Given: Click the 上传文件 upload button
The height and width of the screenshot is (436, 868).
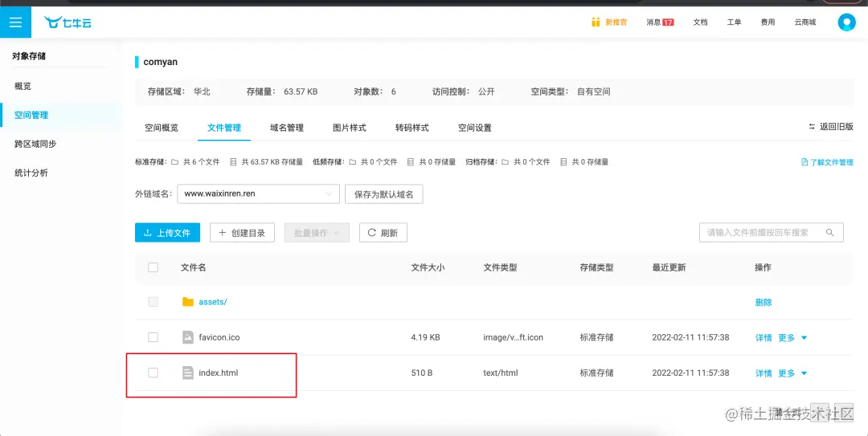Looking at the screenshot, I should (x=167, y=233).
